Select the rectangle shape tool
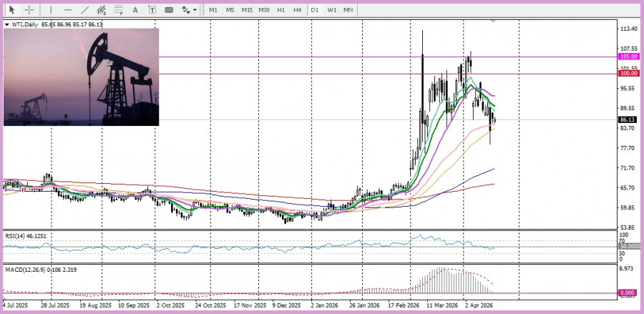This screenshot has width=644, height=314. (169, 10)
